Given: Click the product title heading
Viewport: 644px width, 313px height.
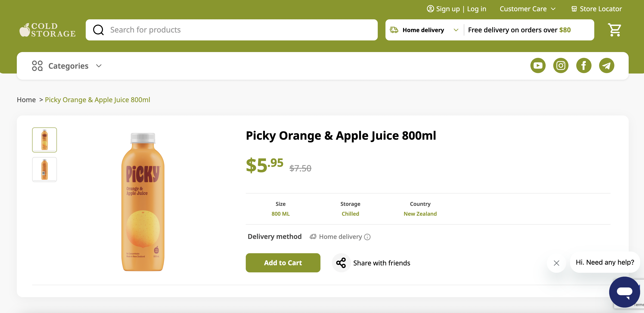Looking at the screenshot, I should coord(341,135).
